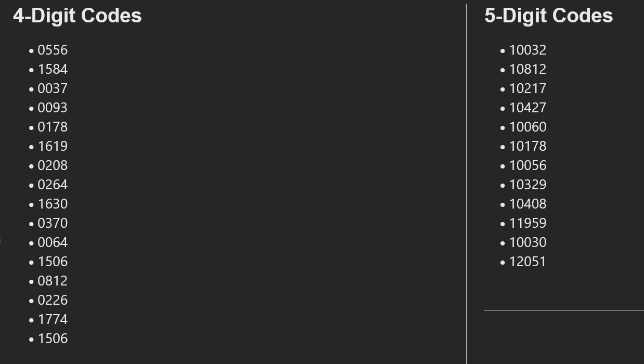Click code 11959 in 5-digit codes
The image size is (644, 364).
click(527, 223)
